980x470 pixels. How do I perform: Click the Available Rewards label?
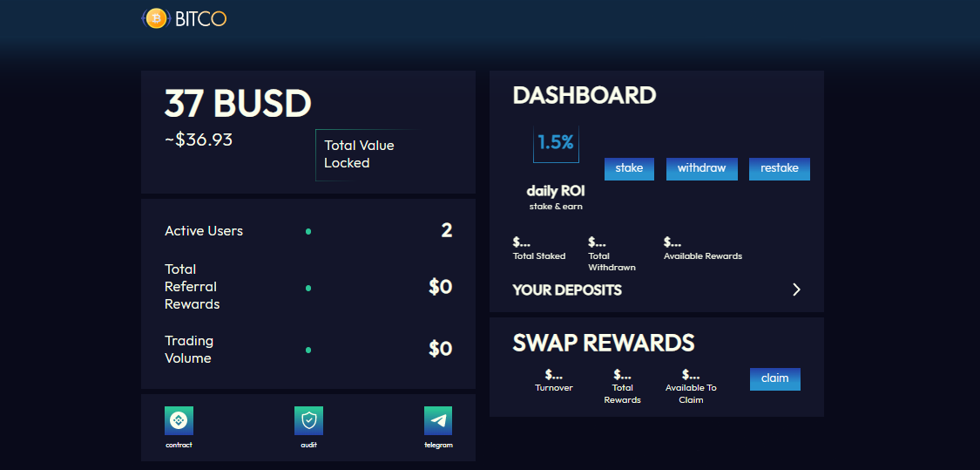click(x=703, y=256)
